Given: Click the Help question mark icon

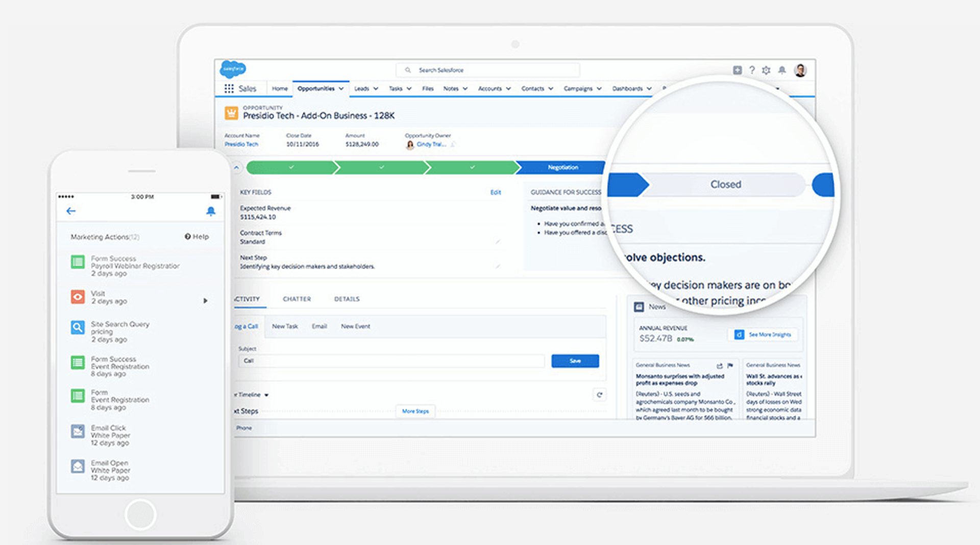Looking at the screenshot, I should click(751, 70).
